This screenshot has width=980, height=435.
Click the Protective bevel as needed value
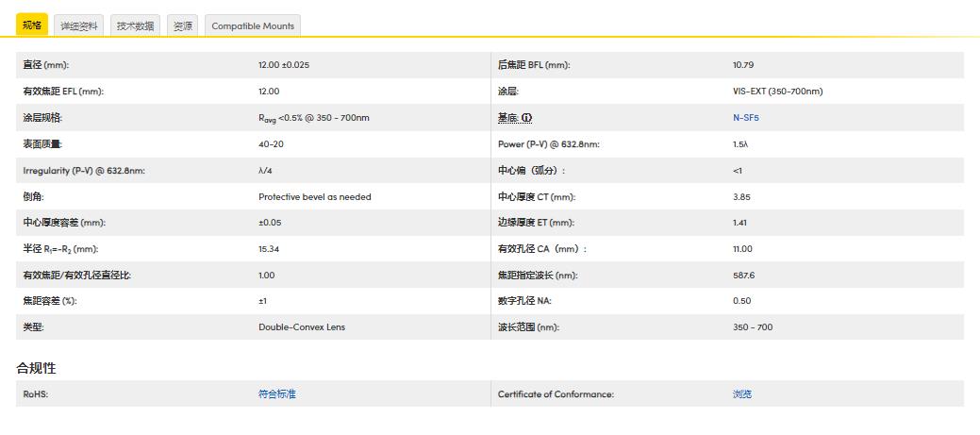pyautogui.click(x=315, y=197)
